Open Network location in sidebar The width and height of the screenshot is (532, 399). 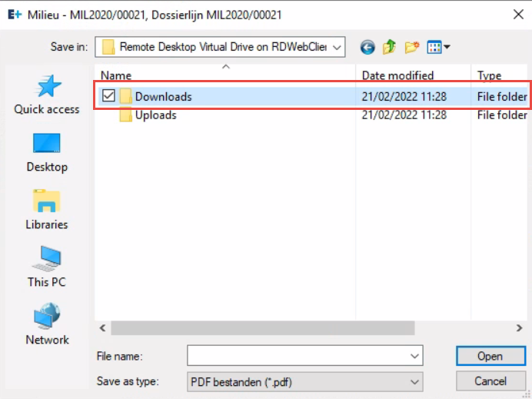(47, 325)
